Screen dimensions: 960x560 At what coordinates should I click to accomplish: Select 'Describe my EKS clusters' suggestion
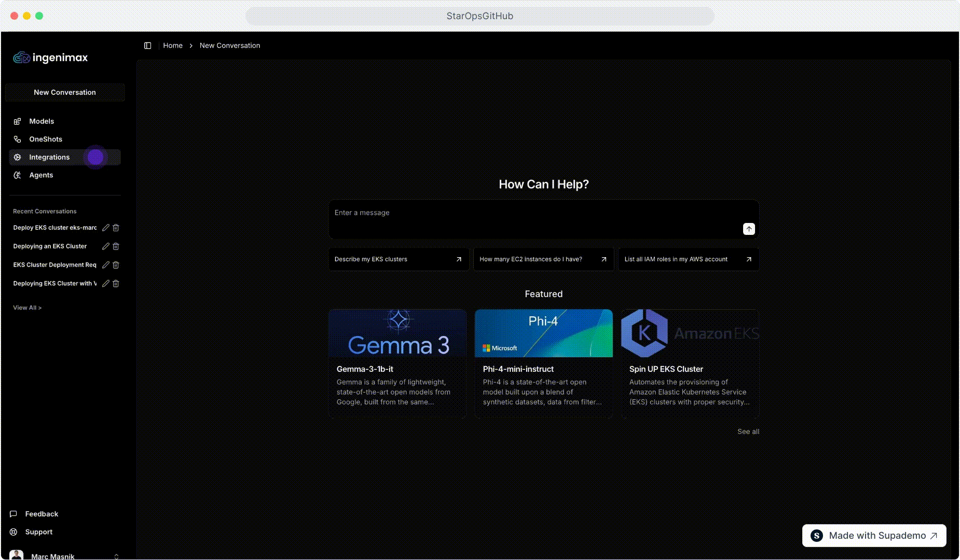[x=398, y=259]
